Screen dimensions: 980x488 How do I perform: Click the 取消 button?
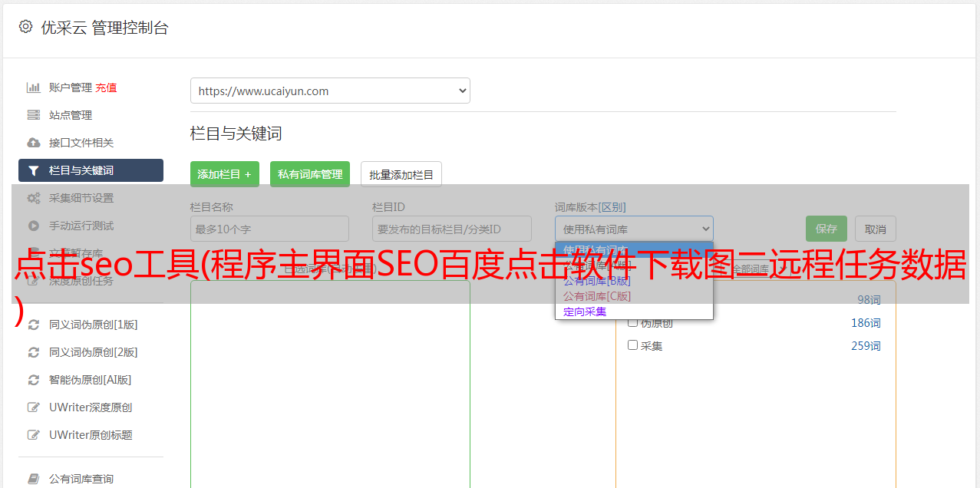876,229
